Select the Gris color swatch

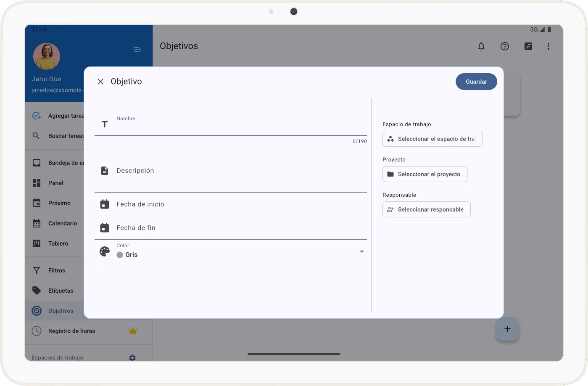point(120,255)
